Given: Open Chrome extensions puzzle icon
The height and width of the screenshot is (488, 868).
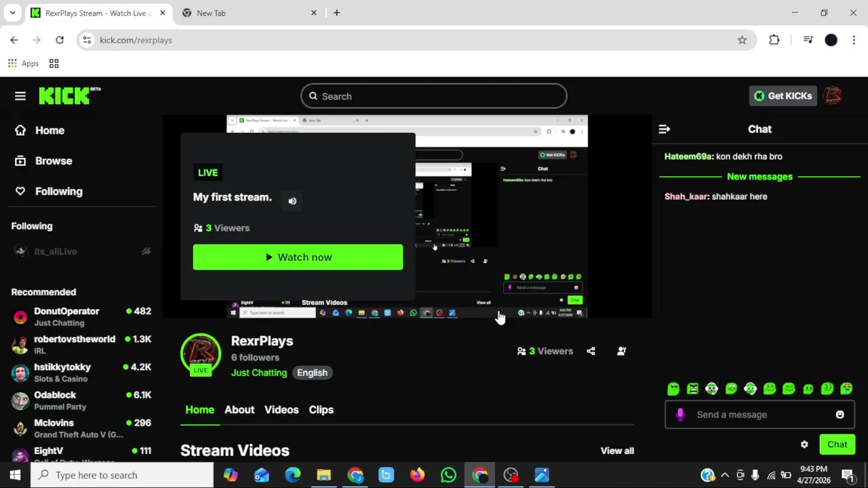Looking at the screenshot, I should click(774, 40).
